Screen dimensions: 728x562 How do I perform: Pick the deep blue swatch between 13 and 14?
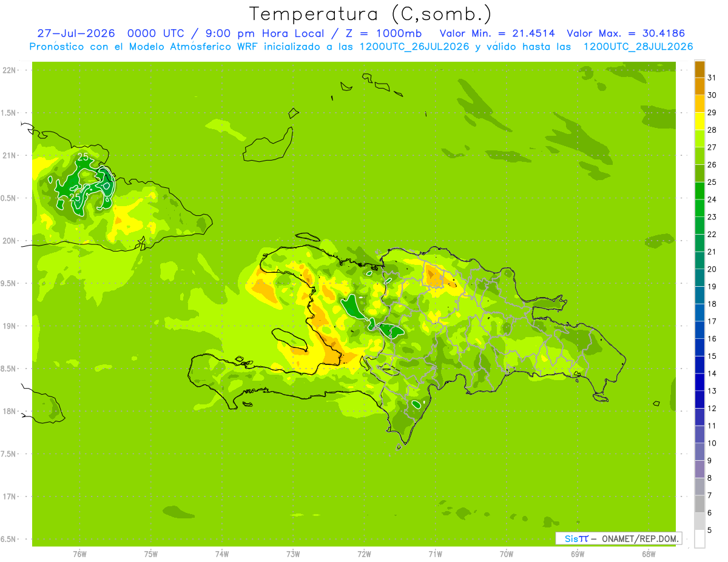(699, 383)
